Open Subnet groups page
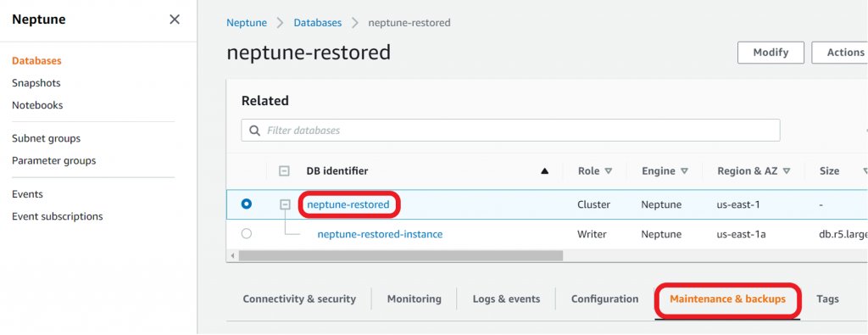This screenshot has width=868, height=335. coord(46,138)
